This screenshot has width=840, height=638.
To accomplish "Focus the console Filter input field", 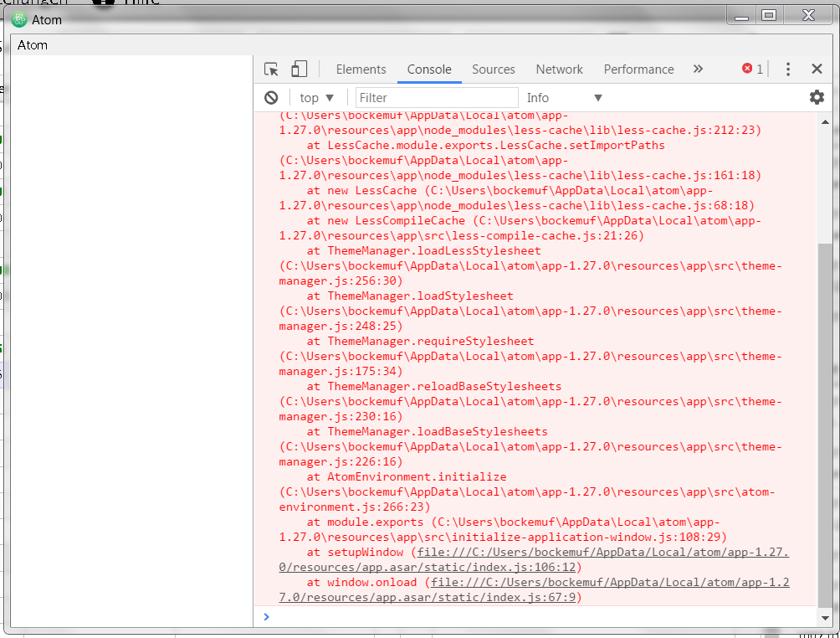I will [437, 98].
